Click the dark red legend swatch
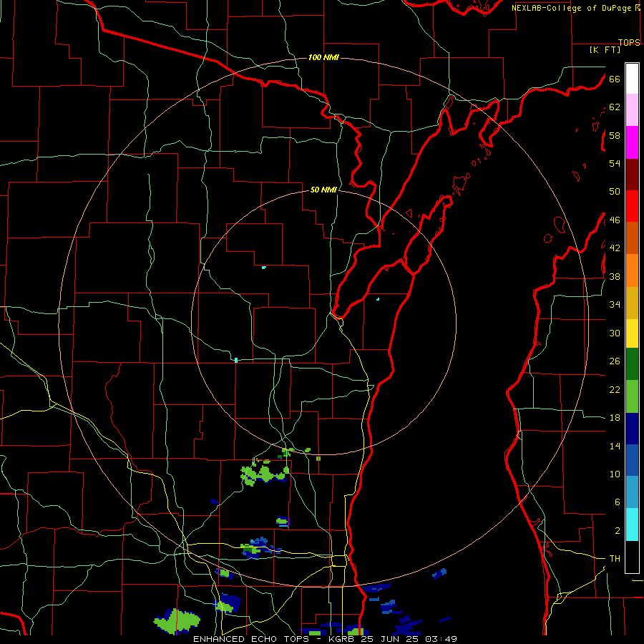The width and height of the screenshot is (644, 644). coord(632,175)
